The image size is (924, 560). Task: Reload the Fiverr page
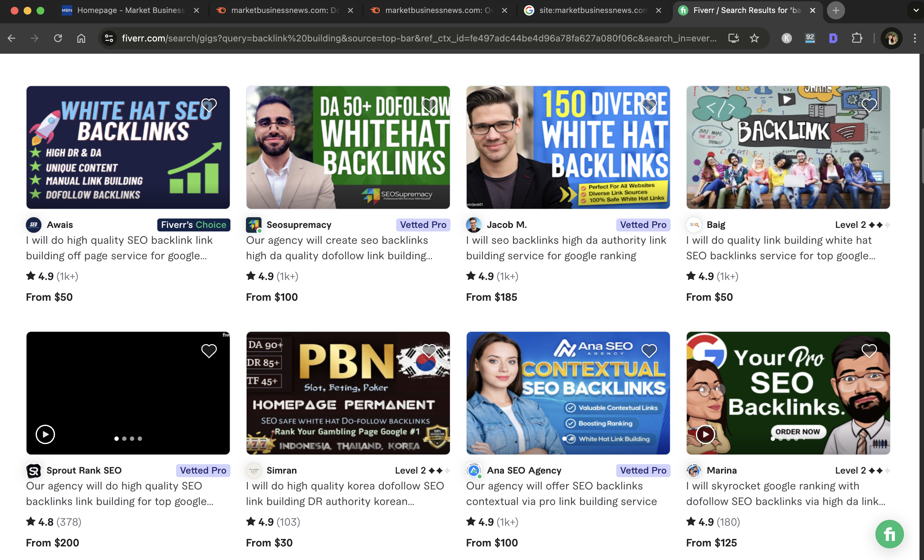pos(58,38)
